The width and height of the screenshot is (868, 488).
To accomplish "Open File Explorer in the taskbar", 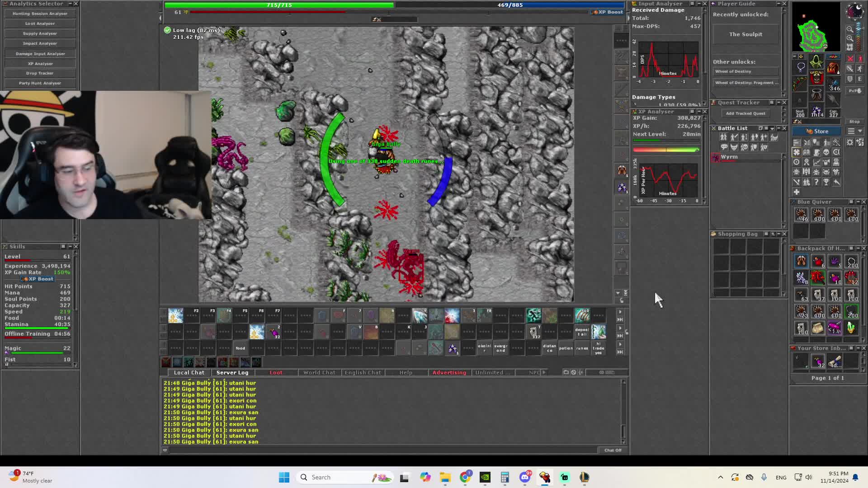I will pyautogui.click(x=445, y=477).
